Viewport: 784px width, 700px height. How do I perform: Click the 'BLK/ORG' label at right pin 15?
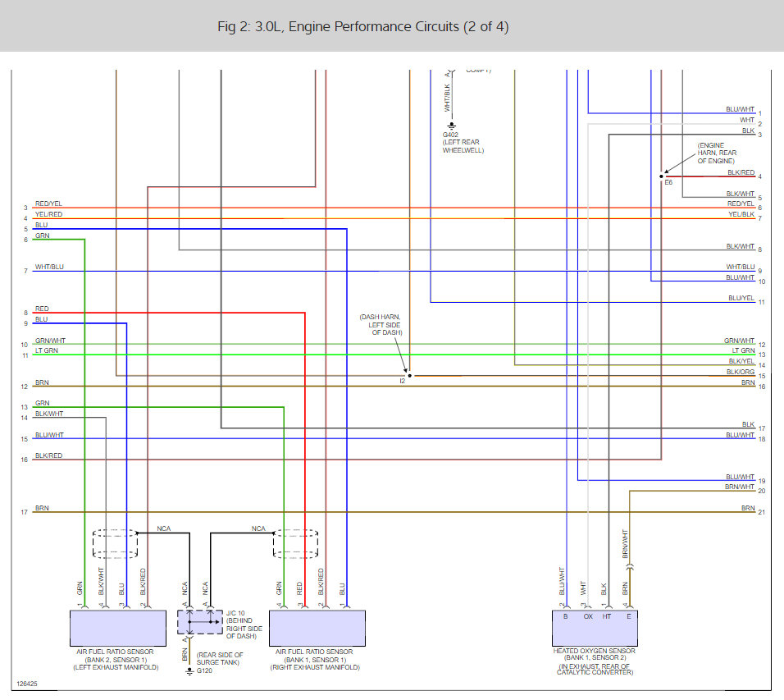(x=741, y=372)
